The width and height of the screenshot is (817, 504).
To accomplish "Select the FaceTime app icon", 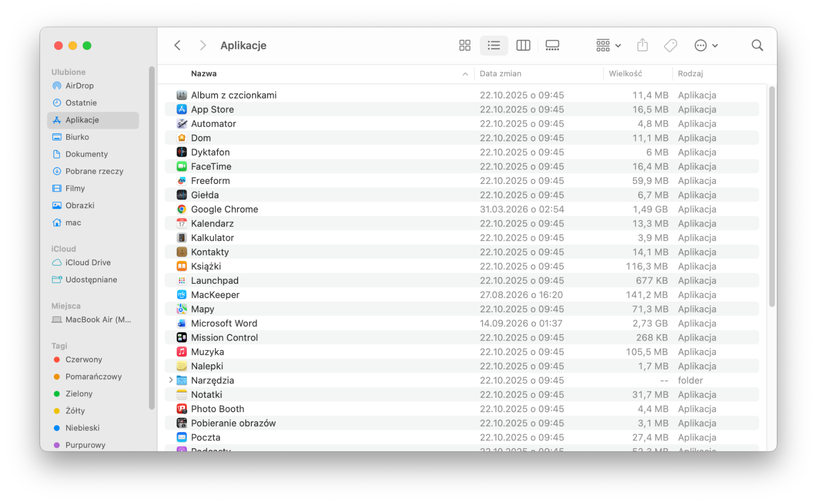I will (181, 166).
